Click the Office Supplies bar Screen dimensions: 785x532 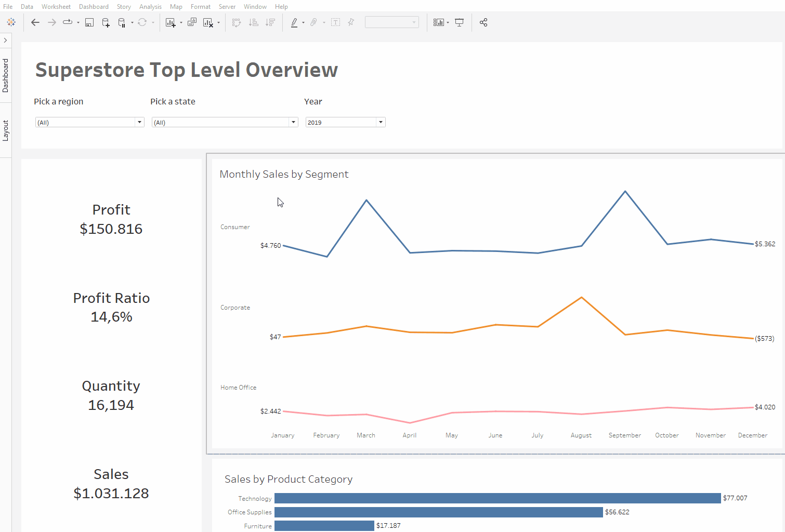pos(439,512)
